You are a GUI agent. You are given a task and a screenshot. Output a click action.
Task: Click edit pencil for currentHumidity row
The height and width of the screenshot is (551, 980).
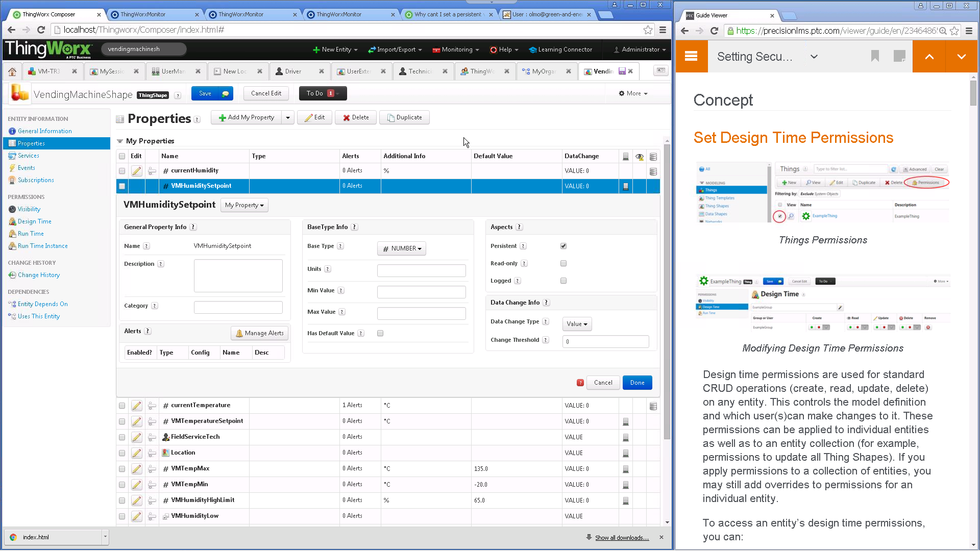tap(136, 171)
